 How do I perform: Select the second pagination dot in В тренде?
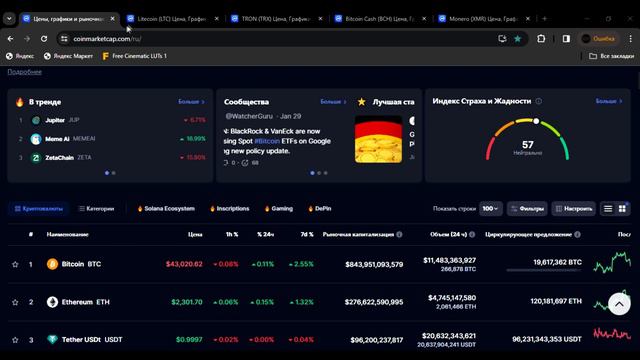113,173
